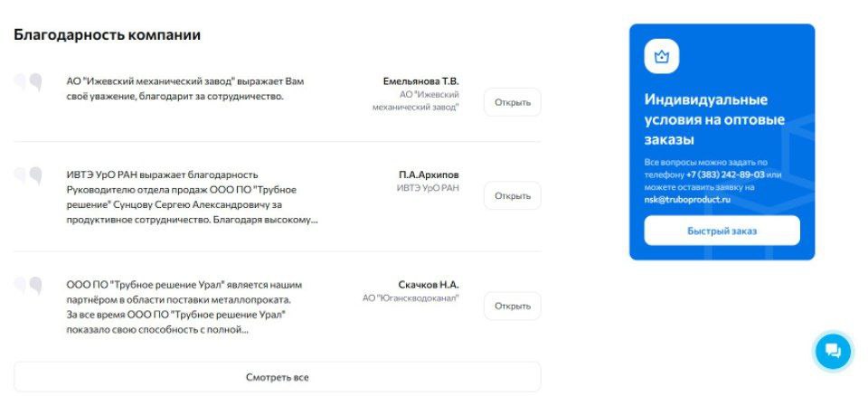The image size is (868, 396).
Task: Click the Благодарность компании heading
Action: (107, 34)
